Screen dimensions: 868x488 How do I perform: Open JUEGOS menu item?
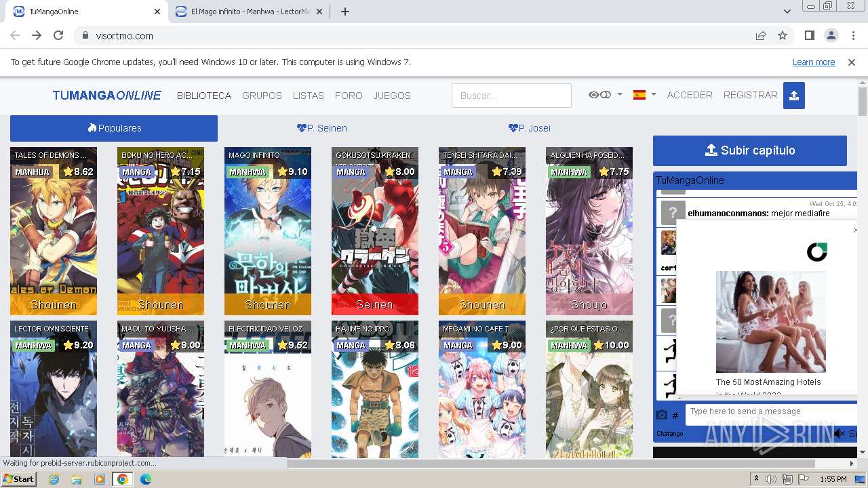tap(392, 96)
